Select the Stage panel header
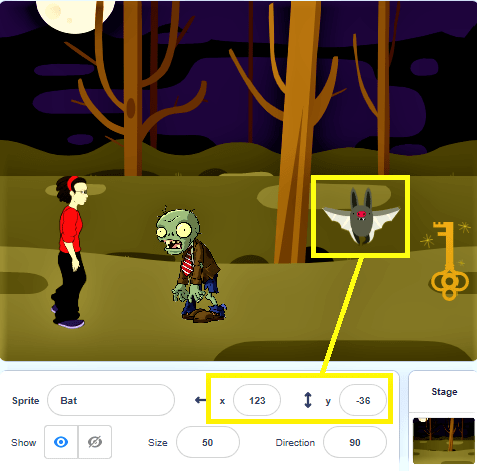 pos(444,391)
